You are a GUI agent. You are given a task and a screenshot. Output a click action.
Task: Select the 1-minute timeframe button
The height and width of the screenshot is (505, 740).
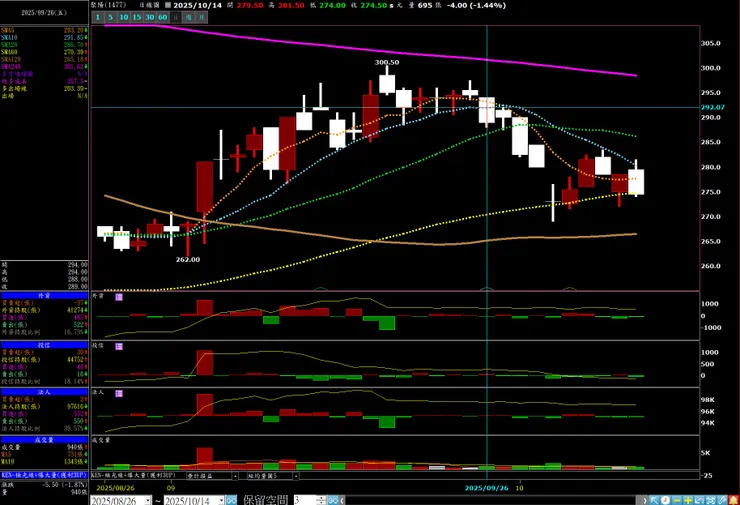pos(98,17)
